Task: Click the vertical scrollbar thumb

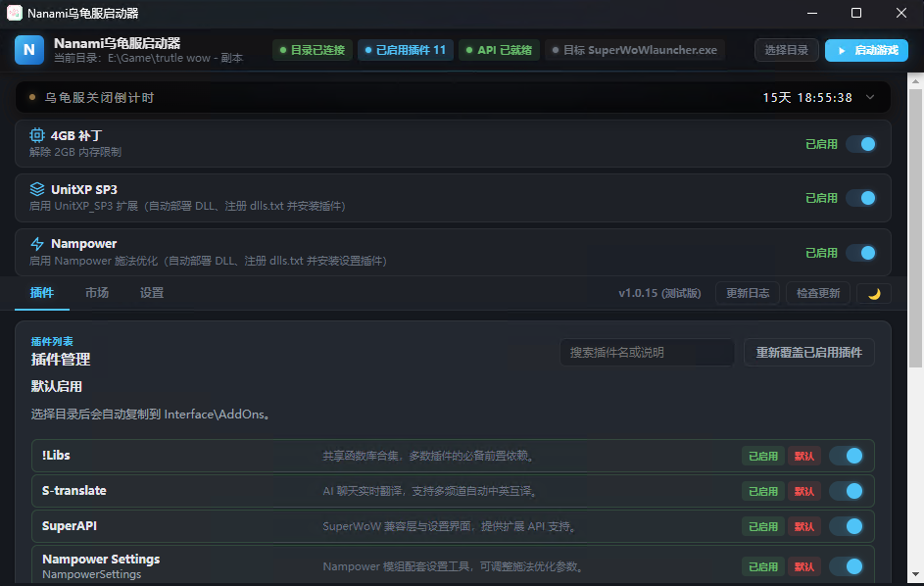Action: pos(915,228)
